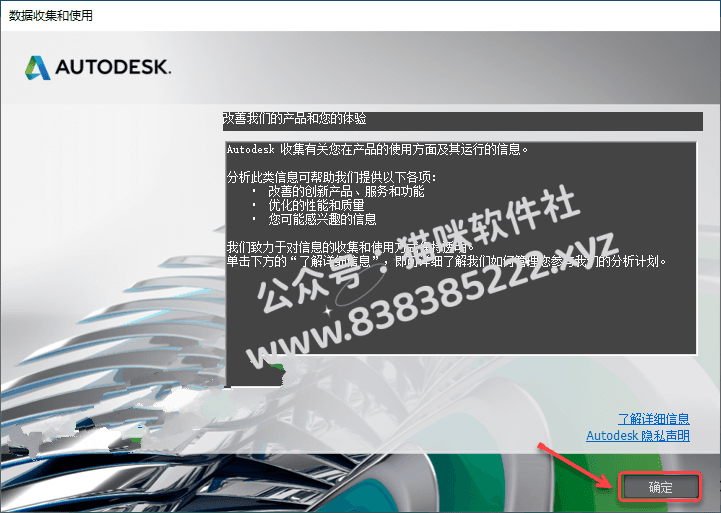Open the 了解详细信息 link
The image size is (721, 513).
[653, 419]
